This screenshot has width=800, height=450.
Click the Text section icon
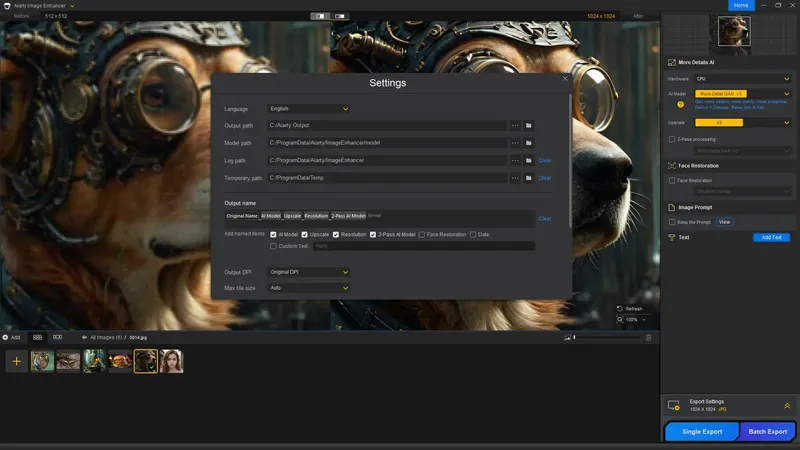click(x=671, y=238)
